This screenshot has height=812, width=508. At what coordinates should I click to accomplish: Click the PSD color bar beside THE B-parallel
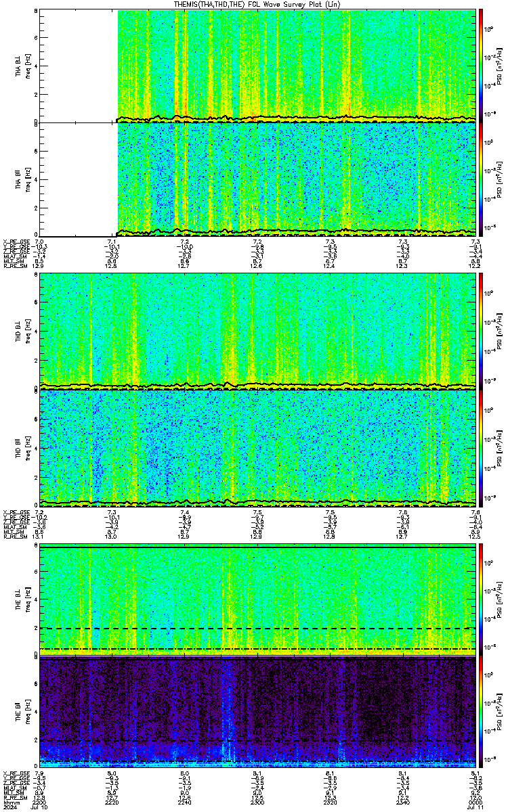click(x=482, y=713)
